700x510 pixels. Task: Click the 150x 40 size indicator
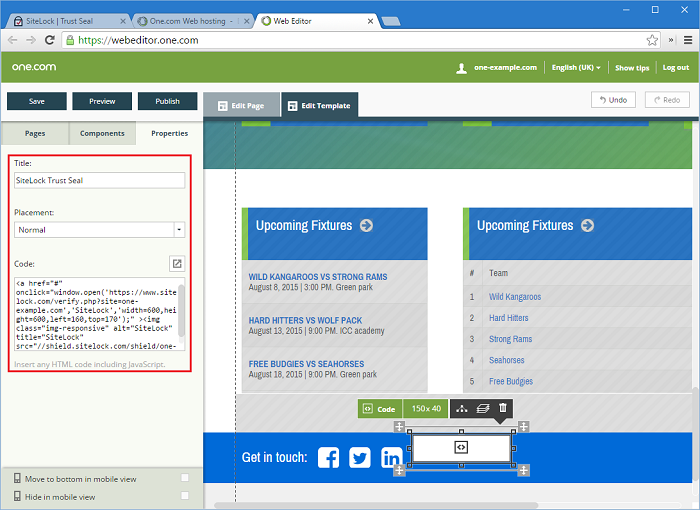point(426,409)
